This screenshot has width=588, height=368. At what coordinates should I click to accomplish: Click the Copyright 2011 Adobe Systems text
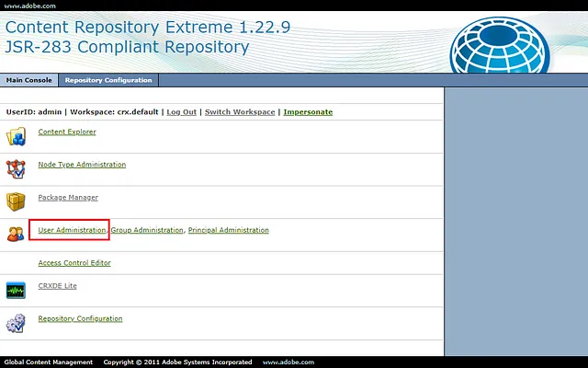click(x=177, y=362)
